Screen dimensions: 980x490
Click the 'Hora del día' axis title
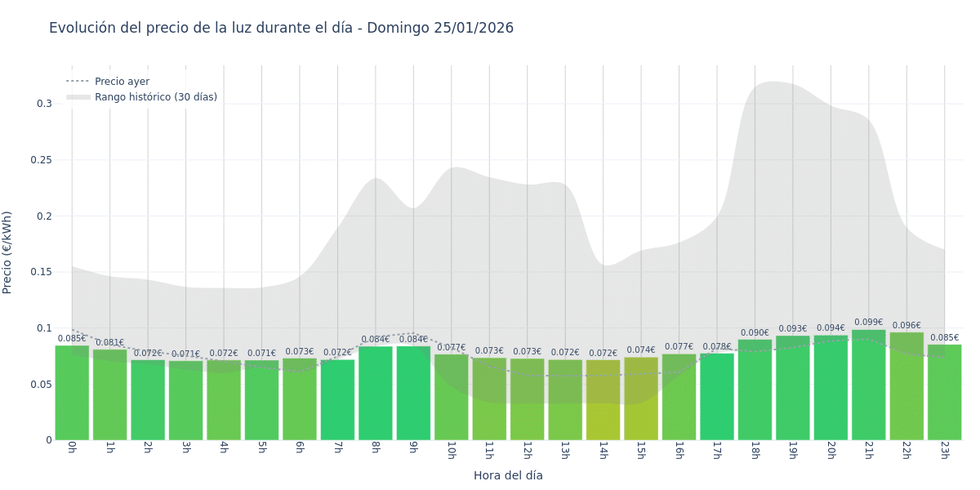coord(508,475)
